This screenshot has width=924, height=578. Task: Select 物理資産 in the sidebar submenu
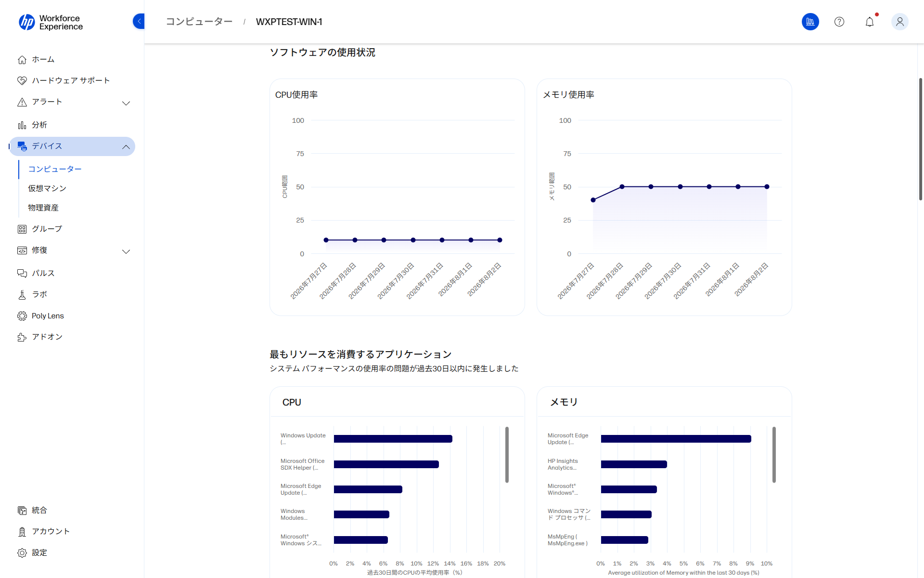(43, 208)
